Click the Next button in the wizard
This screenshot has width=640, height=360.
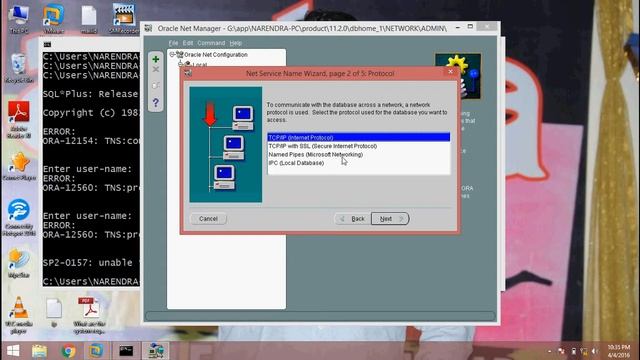390,219
